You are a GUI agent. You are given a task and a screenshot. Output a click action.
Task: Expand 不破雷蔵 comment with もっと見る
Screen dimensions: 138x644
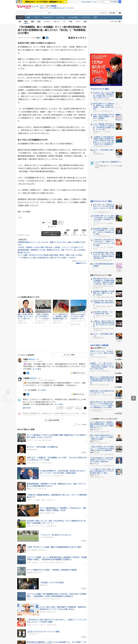pos(42,390)
